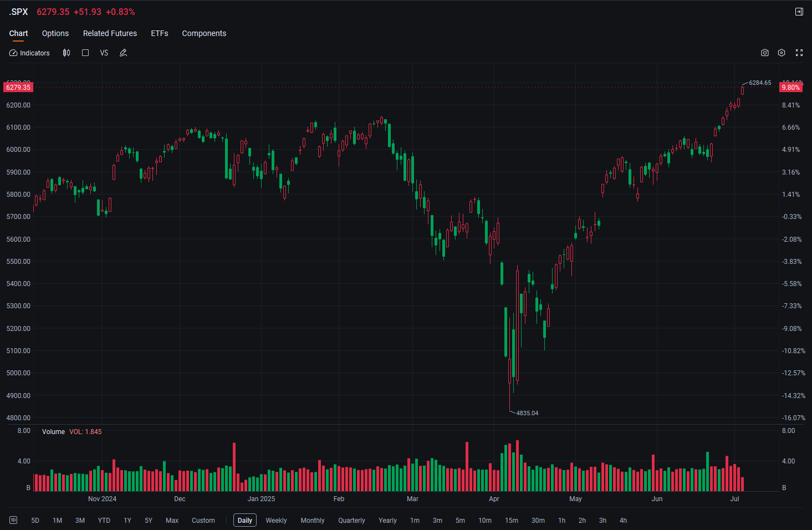Select the pencil drawing tool

click(x=123, y=53)
